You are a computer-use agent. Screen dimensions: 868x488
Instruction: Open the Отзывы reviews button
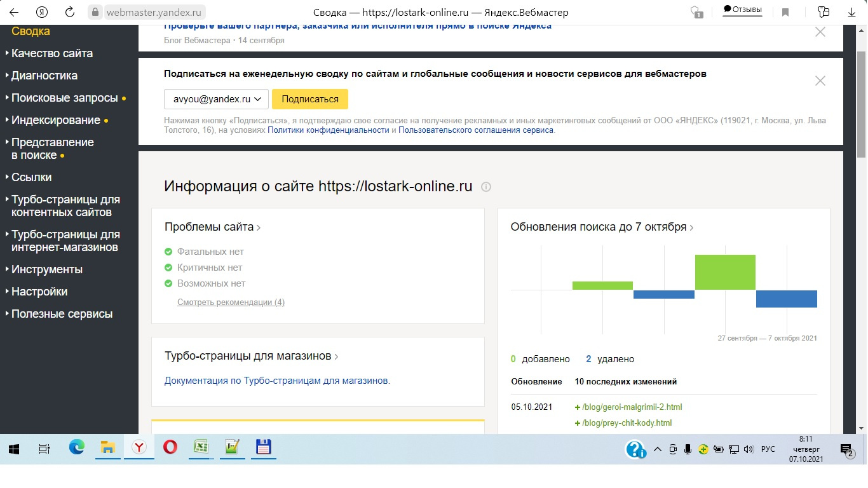(743, 10)
